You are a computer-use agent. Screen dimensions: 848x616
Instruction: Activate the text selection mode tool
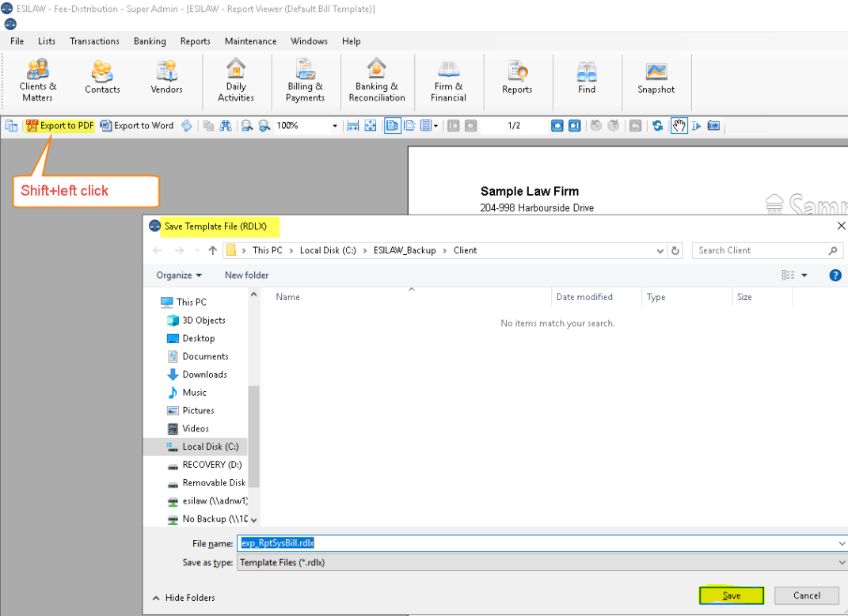tap(696, 125)
